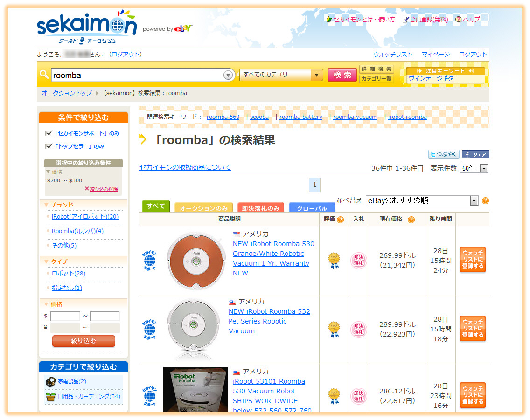
Task: Open 会員登録(無料) registration link
Action: click(x=429, y=19)
